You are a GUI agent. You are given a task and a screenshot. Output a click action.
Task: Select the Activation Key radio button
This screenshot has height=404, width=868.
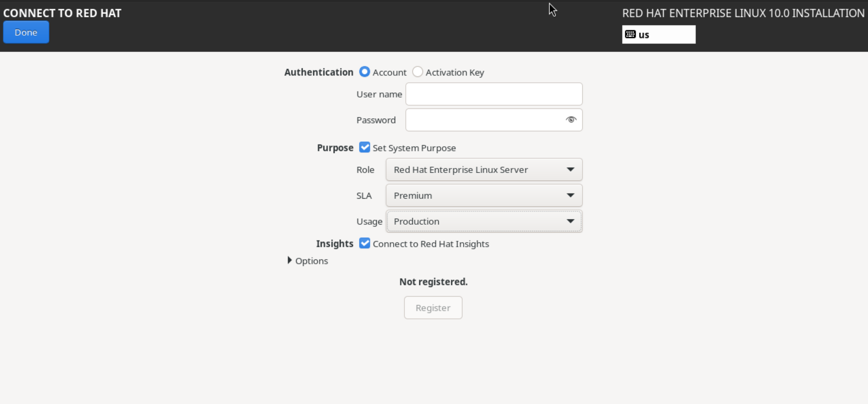point(417,72)
